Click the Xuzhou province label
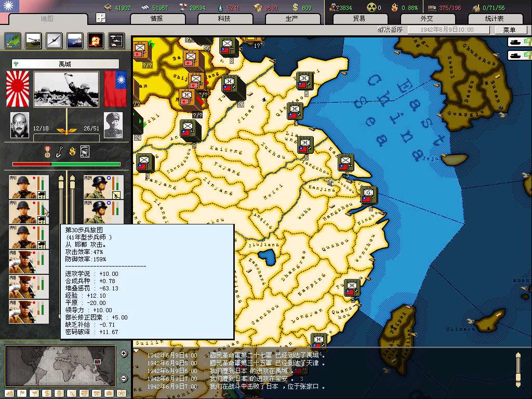Screen dimensions: 532x399 coord(273,150)
